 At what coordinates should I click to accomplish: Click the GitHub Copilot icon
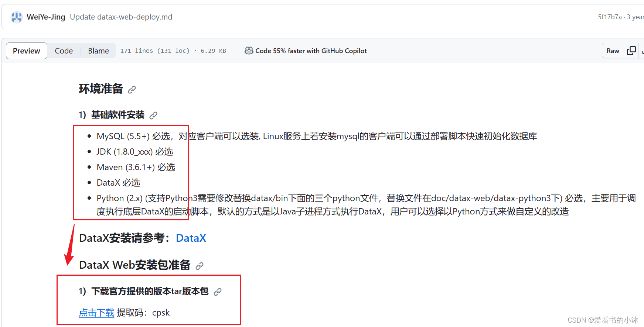[x=249, y=51]
